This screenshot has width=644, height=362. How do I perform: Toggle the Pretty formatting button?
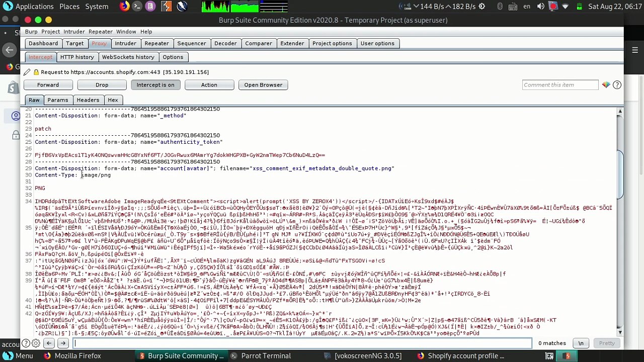point(607,343)
